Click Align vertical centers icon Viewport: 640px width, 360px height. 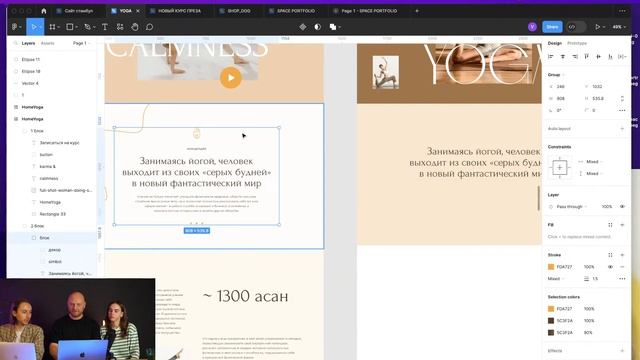coord(598,57)
